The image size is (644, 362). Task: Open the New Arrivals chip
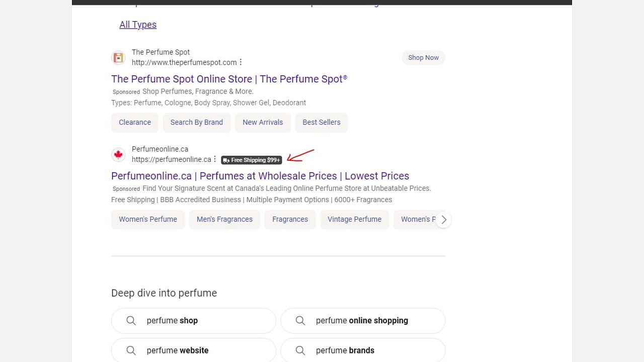pos(263,122)
